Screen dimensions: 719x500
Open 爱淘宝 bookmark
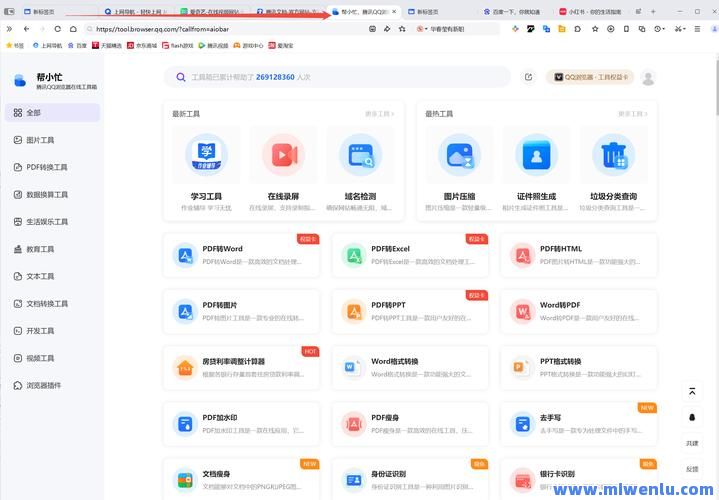[x=281, y=45]
